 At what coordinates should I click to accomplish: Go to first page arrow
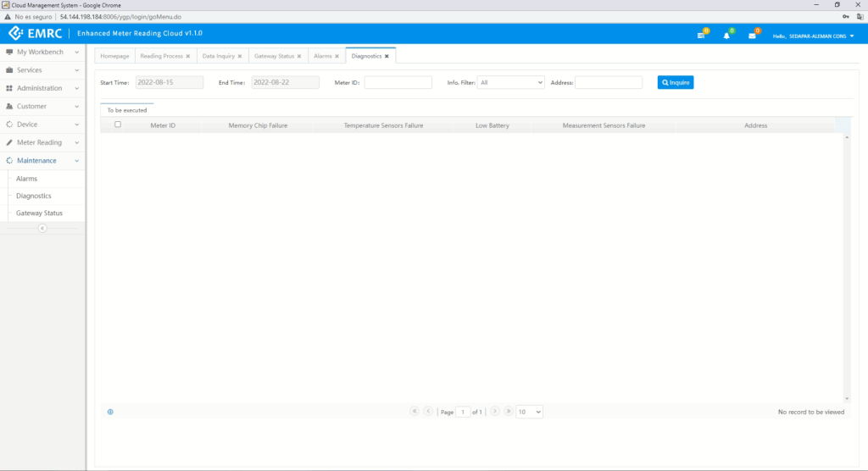414,411
